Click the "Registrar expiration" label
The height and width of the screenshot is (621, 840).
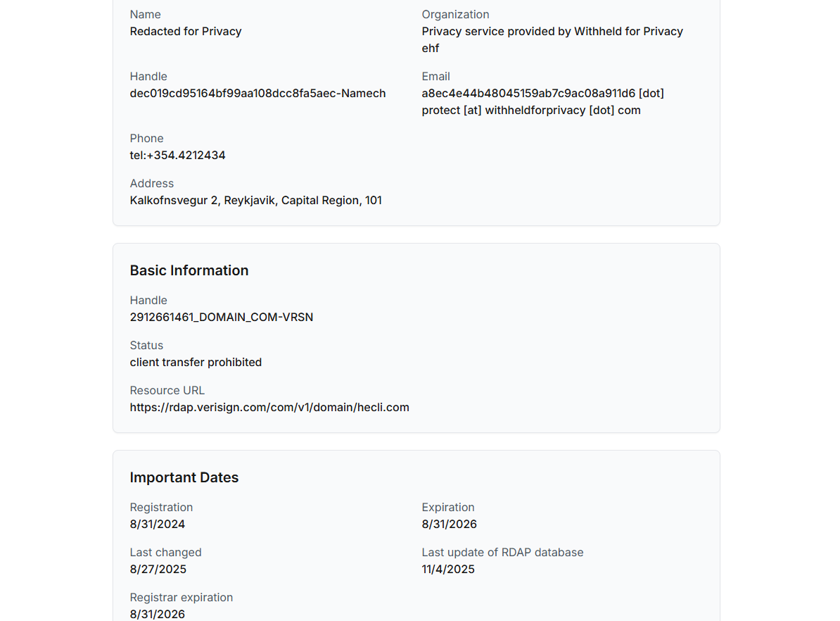(182, 597)
